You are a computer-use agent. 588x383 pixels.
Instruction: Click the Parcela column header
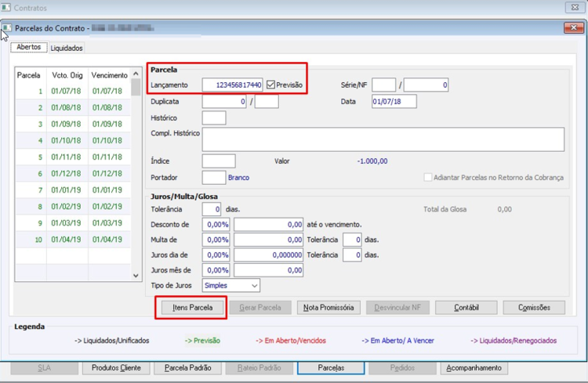coord(31,75)
